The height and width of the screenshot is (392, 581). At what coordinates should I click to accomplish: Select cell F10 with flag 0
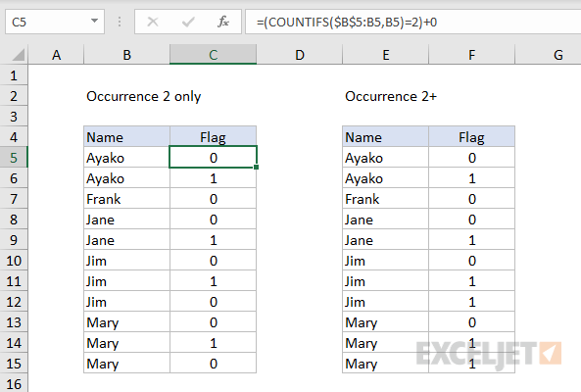(x=471, y=261)
